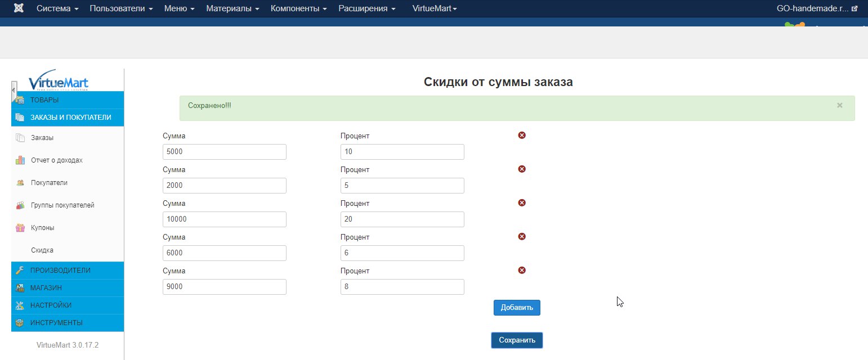
Task: Click the Добавить button
Action: click(x=517, y=308)
